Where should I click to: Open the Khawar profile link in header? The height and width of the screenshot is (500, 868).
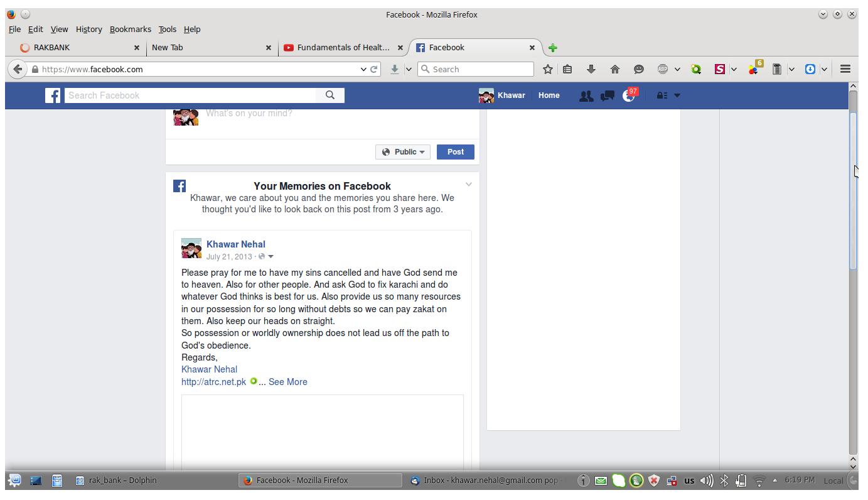(x=502, y=95)
